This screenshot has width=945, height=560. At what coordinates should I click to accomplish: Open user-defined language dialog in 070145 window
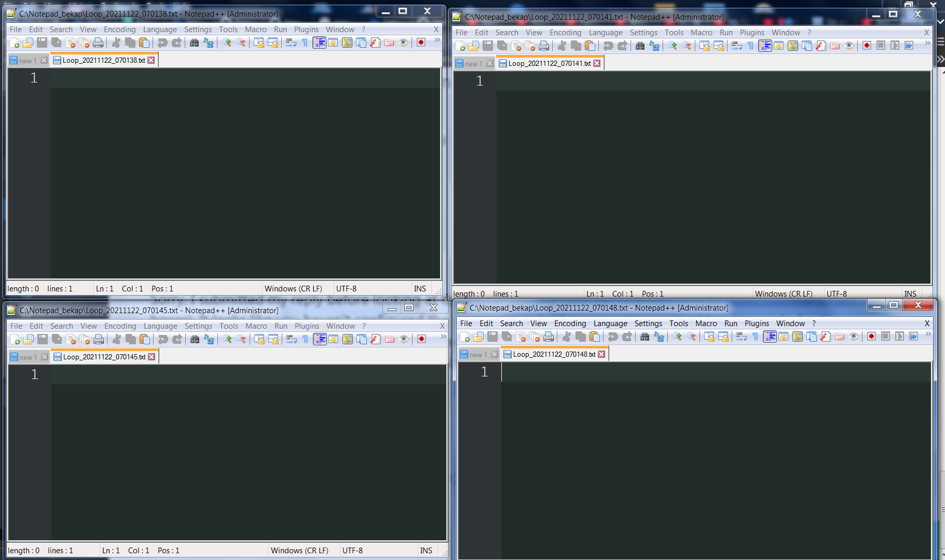pyautogui.click(x=334, y=339)
